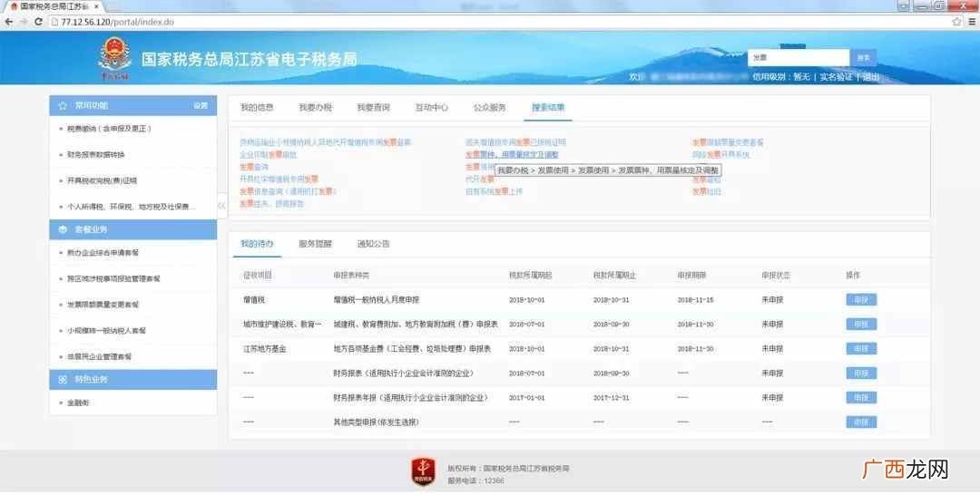Click 申报 for 财务报表年报 row

point(861,398)
